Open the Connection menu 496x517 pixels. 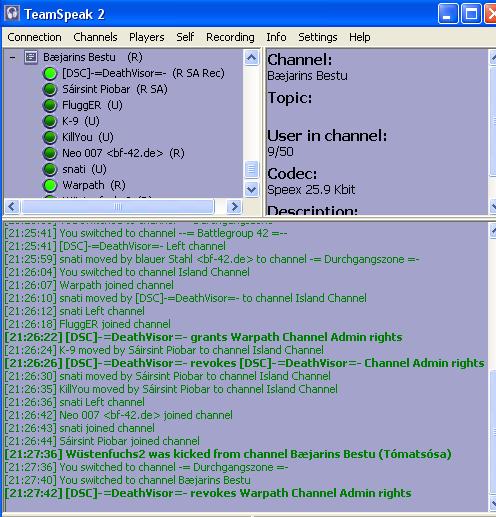(34, 37)
